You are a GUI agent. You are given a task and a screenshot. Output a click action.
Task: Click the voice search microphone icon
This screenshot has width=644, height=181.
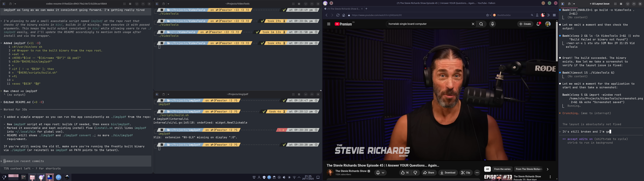(x=492, y=24)
